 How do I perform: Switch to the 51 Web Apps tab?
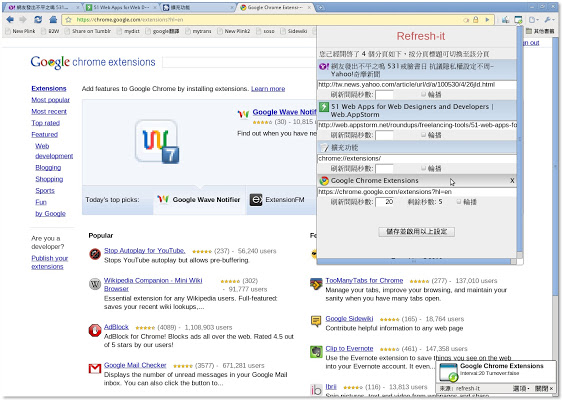(121, 7)
